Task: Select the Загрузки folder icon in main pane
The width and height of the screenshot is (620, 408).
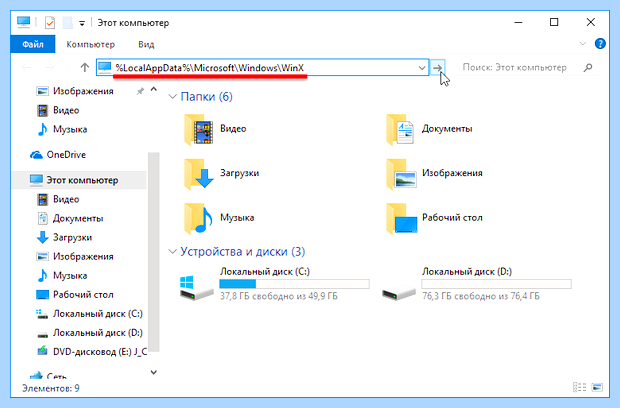Action: coord(199,174)
